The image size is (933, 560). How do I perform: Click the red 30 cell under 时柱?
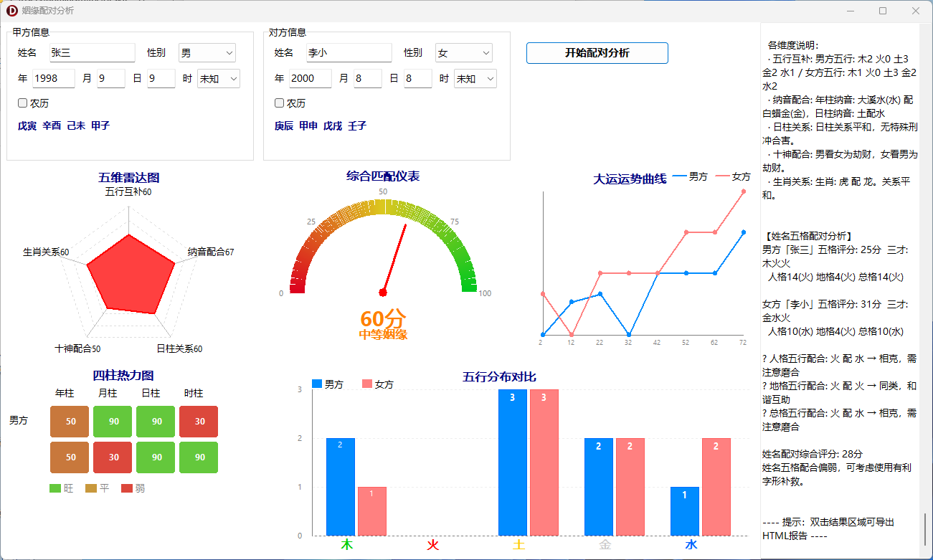tap(199, 422)
